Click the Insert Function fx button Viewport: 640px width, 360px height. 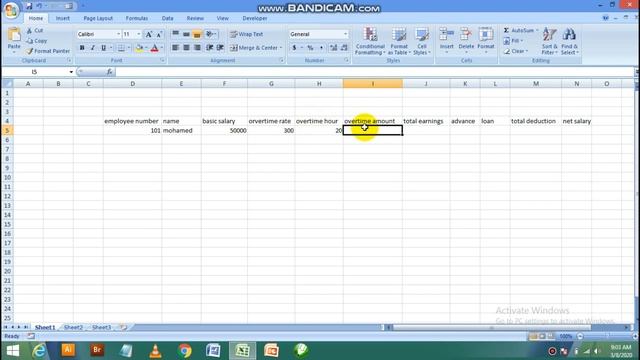tap(109, 72)
